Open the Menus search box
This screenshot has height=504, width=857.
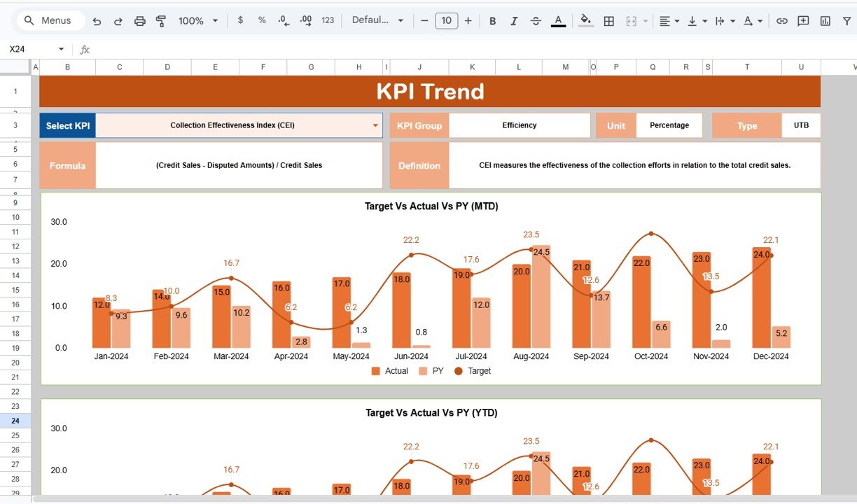49,20
